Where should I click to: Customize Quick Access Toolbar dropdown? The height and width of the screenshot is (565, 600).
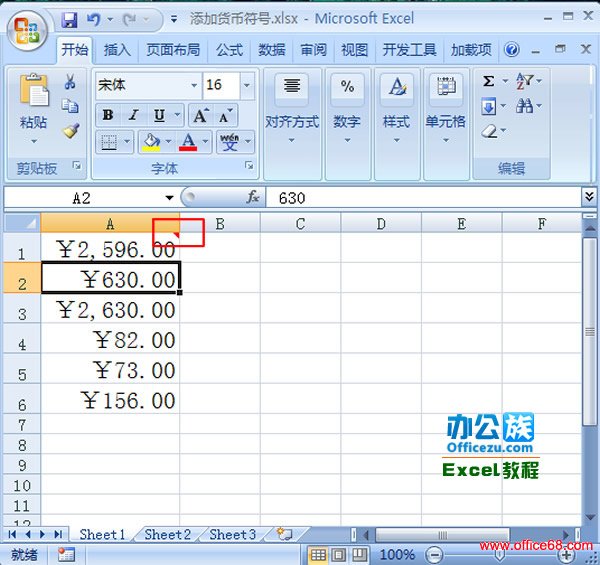point(174,19)
